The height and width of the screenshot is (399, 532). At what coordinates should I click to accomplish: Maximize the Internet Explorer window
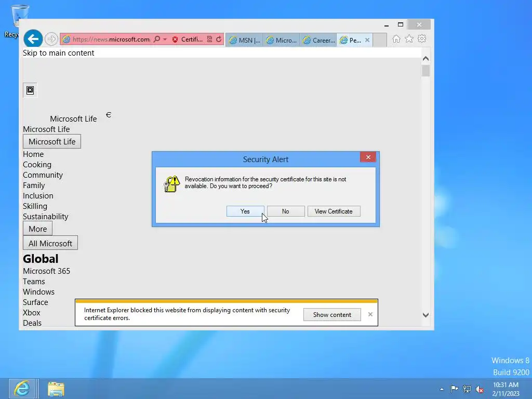click(x=401, y=25)
